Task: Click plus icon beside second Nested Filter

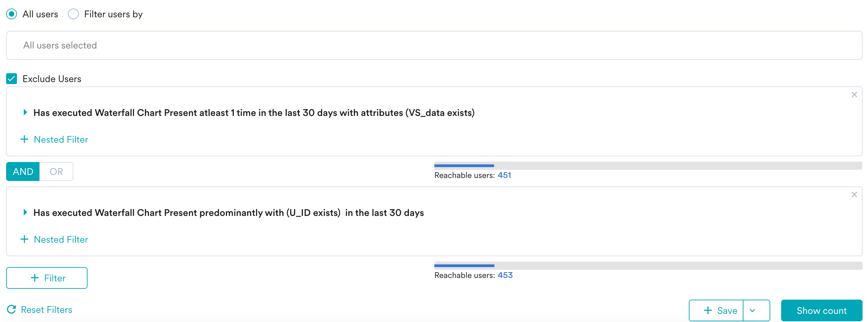Action: click(24, 239)
